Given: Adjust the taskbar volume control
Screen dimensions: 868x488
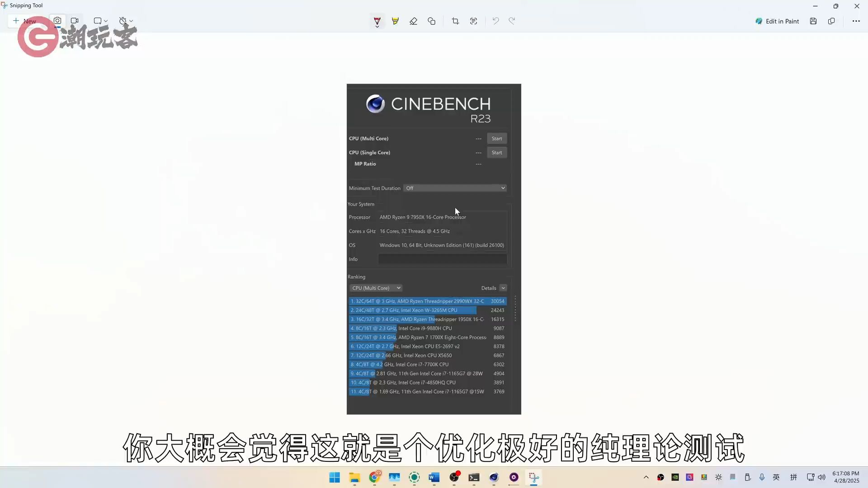Looking at the screenshot, I should point(822,477).
